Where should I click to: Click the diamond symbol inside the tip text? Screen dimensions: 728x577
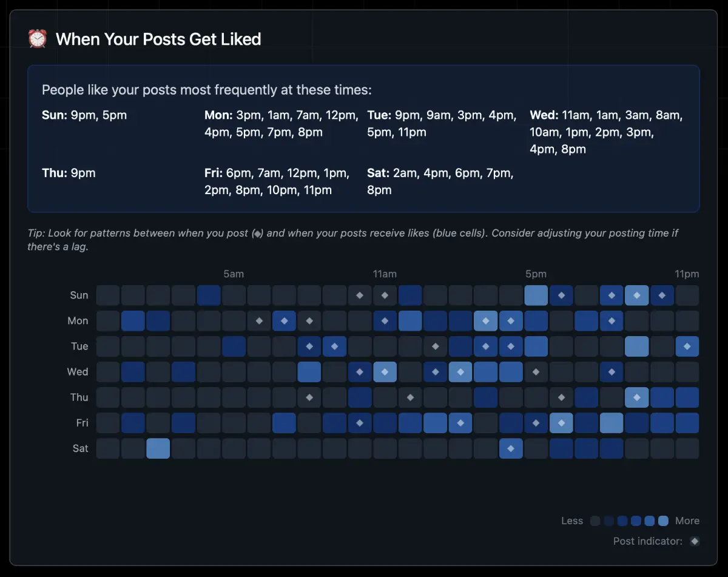[257, 234]
